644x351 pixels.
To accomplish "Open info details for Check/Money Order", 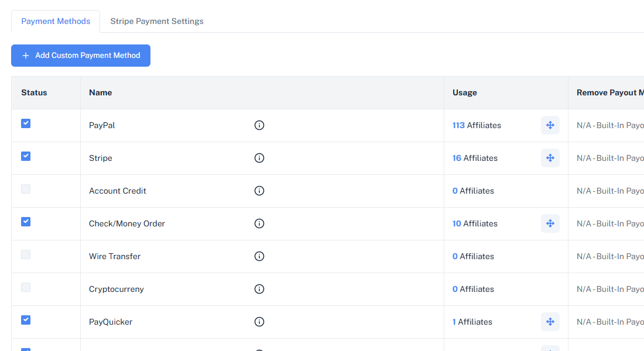I will 259,223.
